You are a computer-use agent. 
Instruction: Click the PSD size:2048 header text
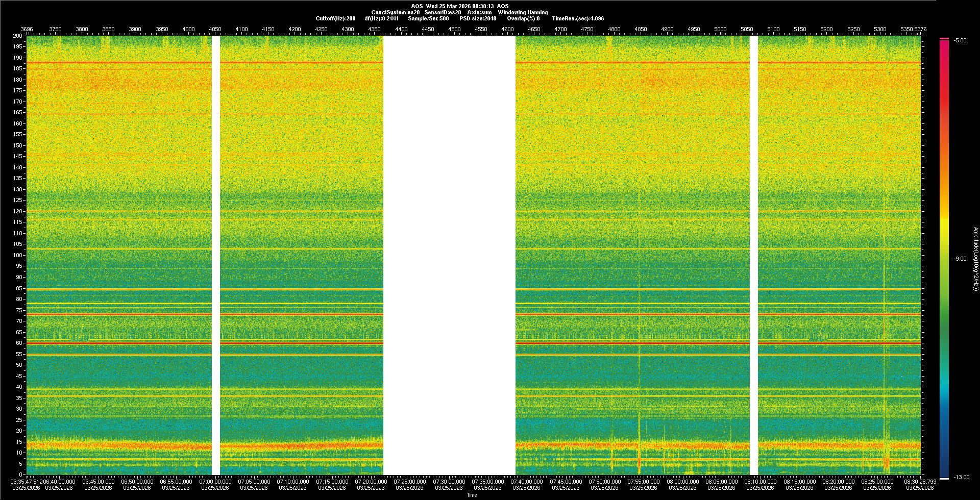[x=478, y=18]
